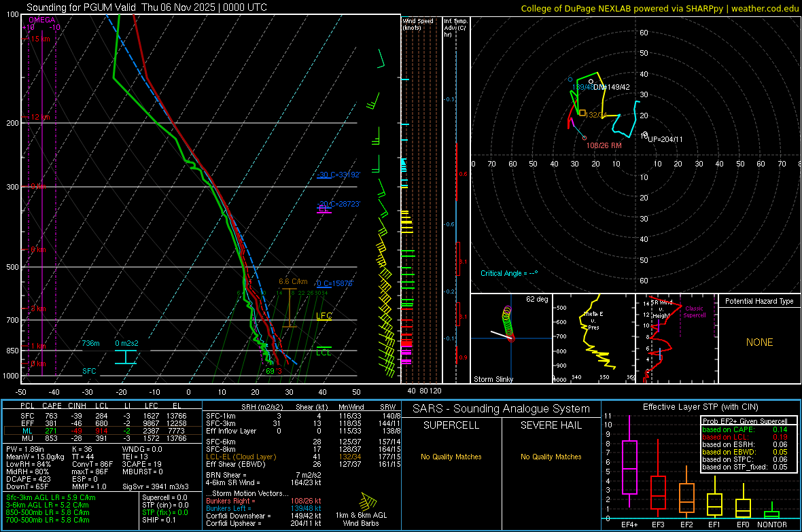Click the 1km & 6km AGL wind barbs icon
This screenshot has width=802, height=532.
tap(368, 501)
